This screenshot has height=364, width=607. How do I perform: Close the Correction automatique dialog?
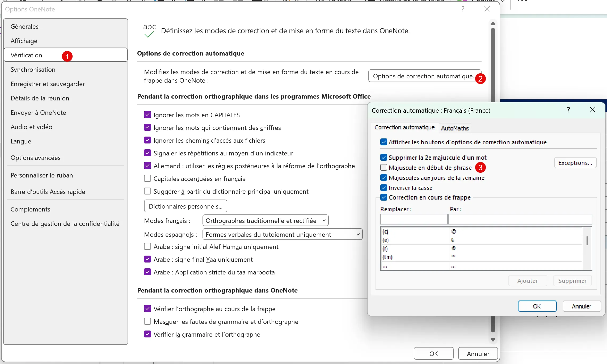tap(592, 110)
